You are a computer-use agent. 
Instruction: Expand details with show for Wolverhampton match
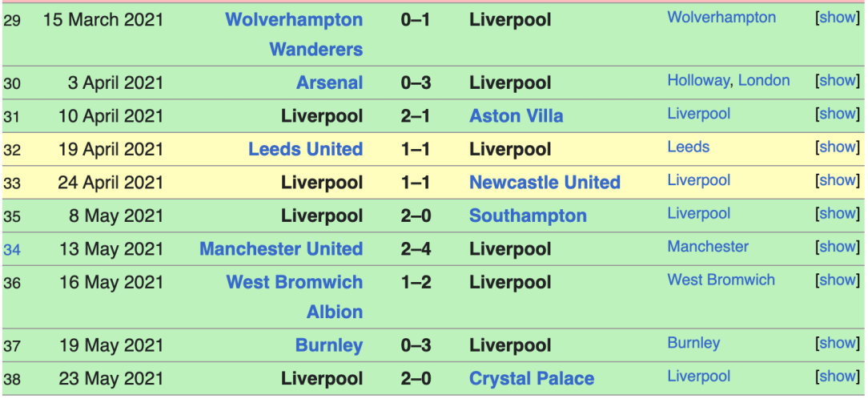click(x=838, y=17)
